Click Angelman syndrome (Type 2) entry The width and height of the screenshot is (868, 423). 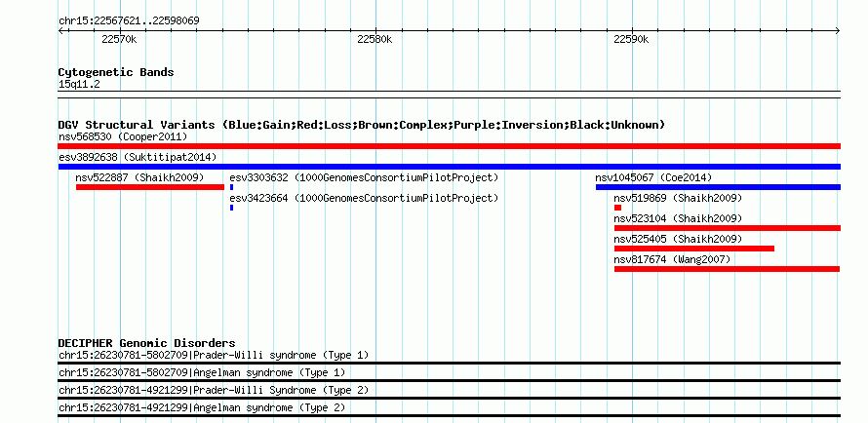tap(202, 408)
